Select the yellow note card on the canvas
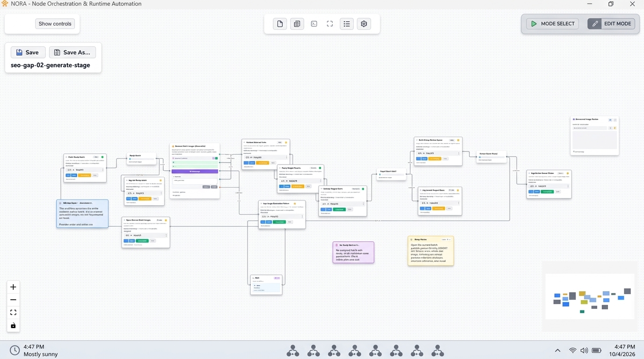This screenshot has height=359, width=644. point(431,251)
